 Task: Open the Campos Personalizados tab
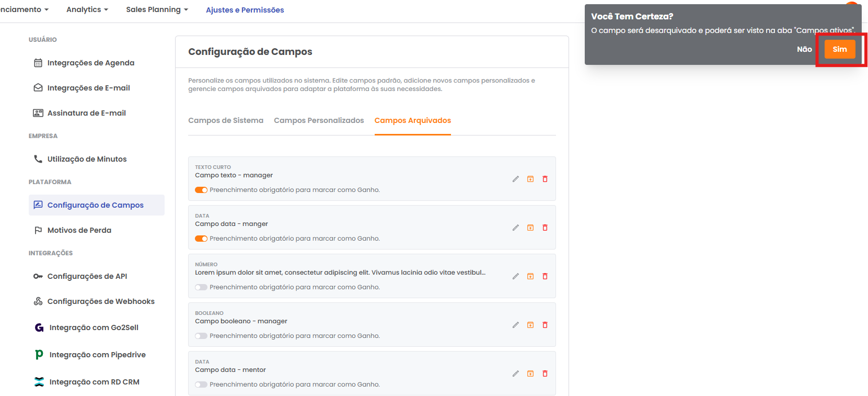(319, 120)
